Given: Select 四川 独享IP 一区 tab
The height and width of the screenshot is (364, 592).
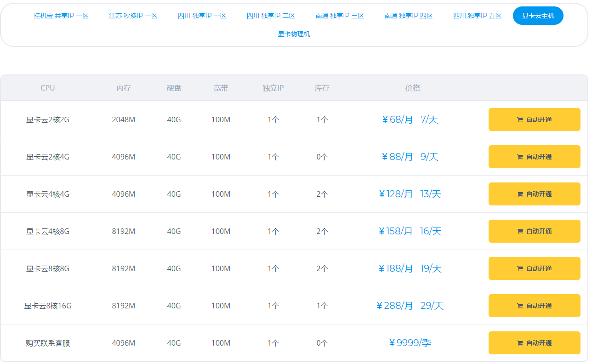Looking at the screenshot, I should click(x=202, y=16).
